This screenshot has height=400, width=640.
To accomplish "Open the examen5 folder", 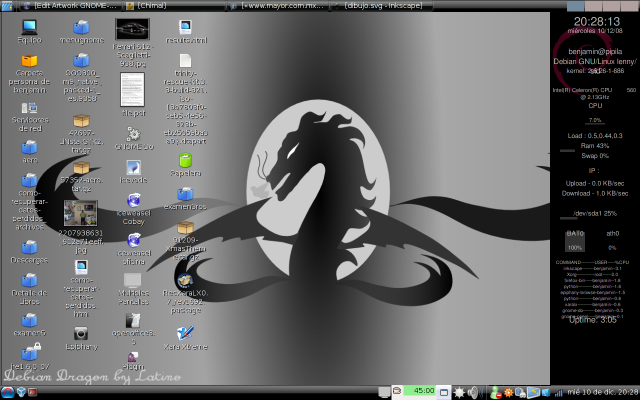I will (x=29, y=320).
